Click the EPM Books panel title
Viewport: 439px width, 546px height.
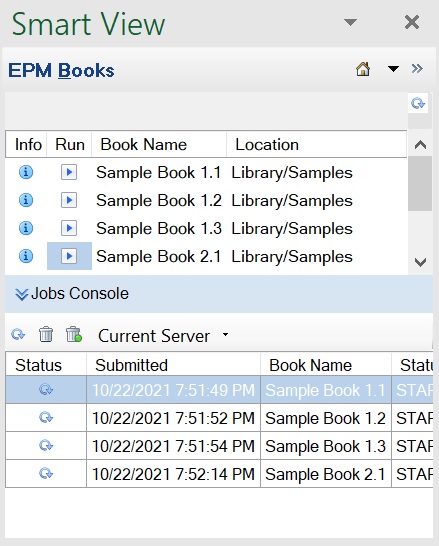61,71
